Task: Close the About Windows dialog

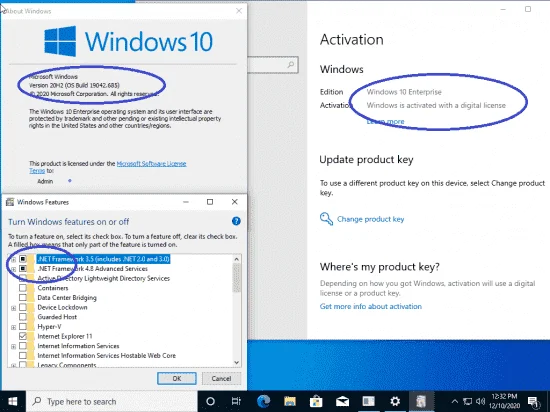Action: 239,11
